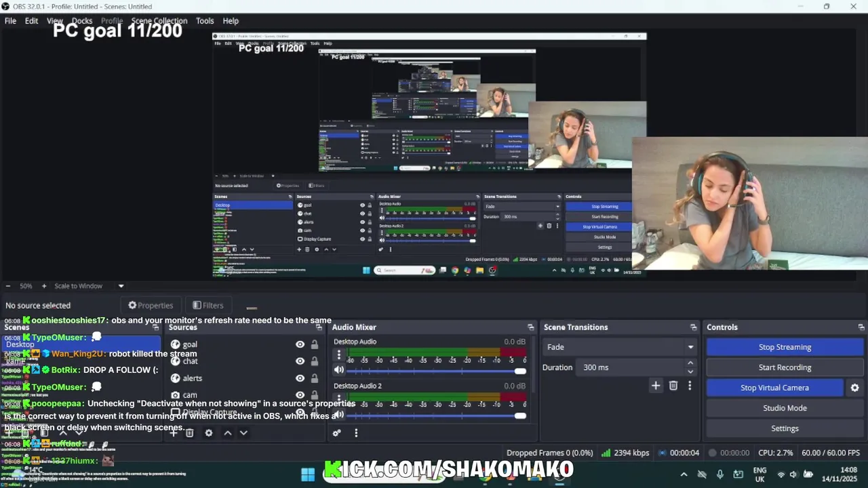Select the Desktop scene
Image resolution: width=868 pixels, height=488 pixels.
tap(81, 344)
